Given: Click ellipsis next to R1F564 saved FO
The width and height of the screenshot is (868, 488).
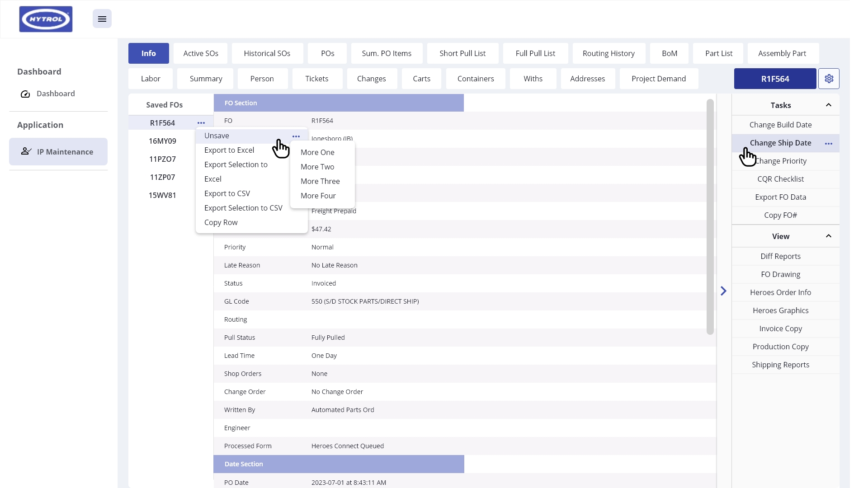Looking at the screenshot, I should [201, 123].
